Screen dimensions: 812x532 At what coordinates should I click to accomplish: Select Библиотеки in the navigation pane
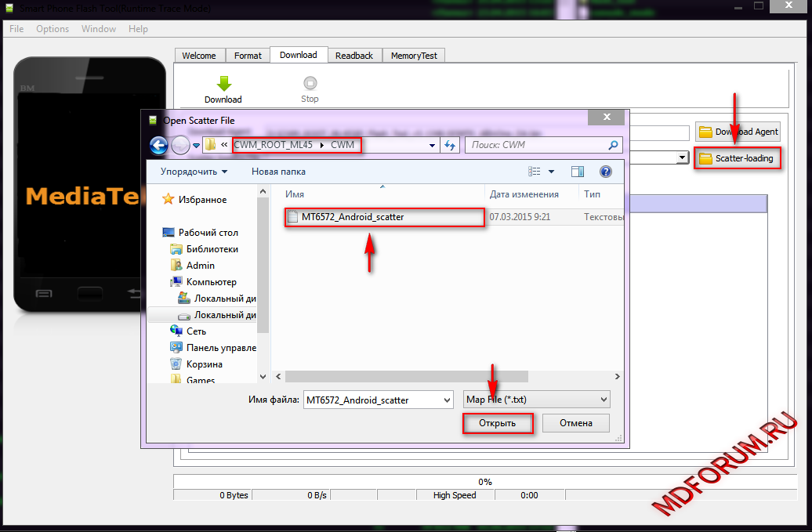[x=212, y=249]
